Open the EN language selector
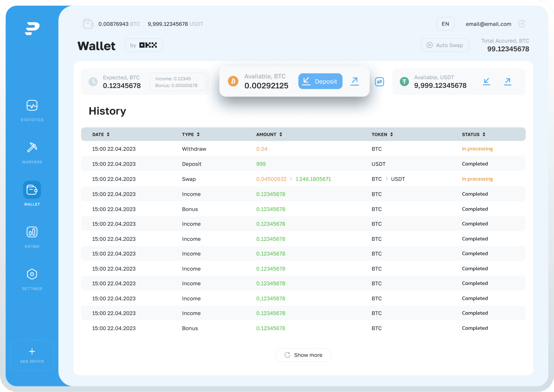 coord(445,24)
